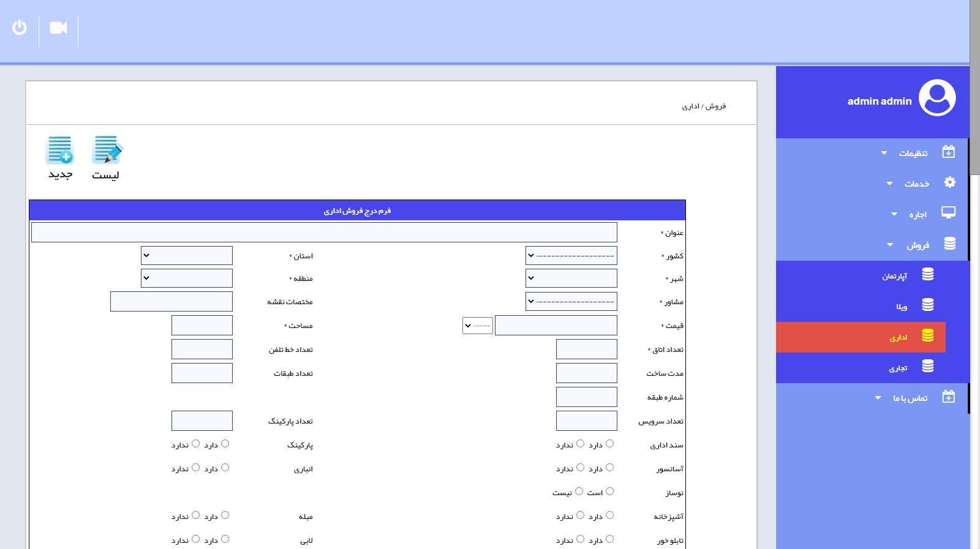
Task: Click the اجاره monitor icon
Action: click(949, 212)
